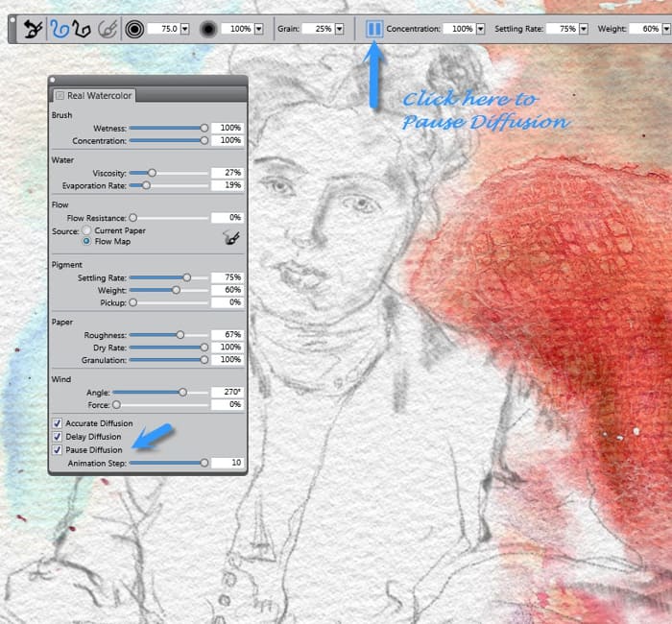Select Flow Map as flow source

click(x=86, y=241)
